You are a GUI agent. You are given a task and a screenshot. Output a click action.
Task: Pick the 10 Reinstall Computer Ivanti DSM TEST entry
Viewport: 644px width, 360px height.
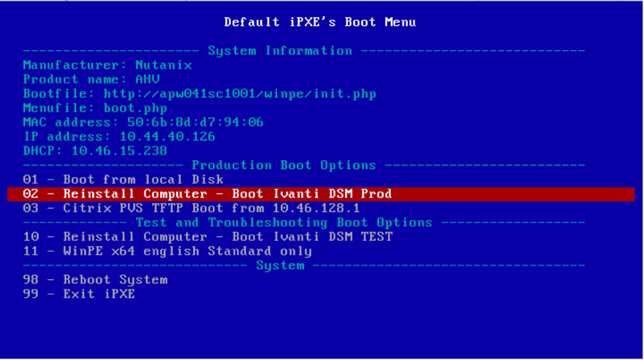[x=208, y=237]
